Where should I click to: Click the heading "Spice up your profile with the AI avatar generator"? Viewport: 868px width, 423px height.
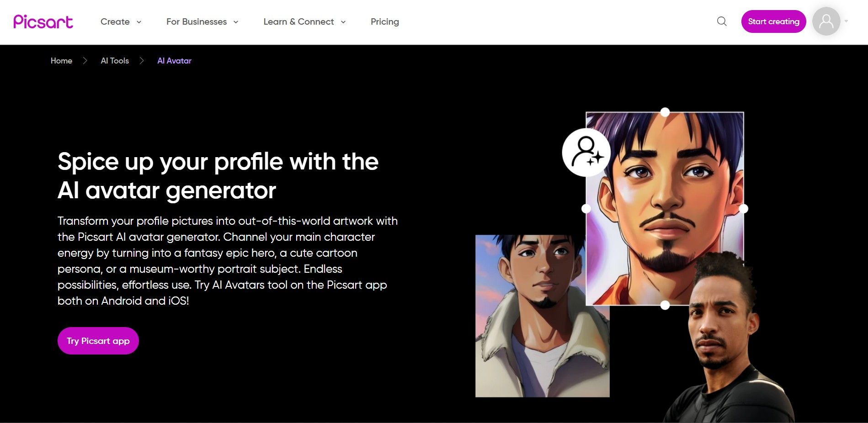(218, 176)
